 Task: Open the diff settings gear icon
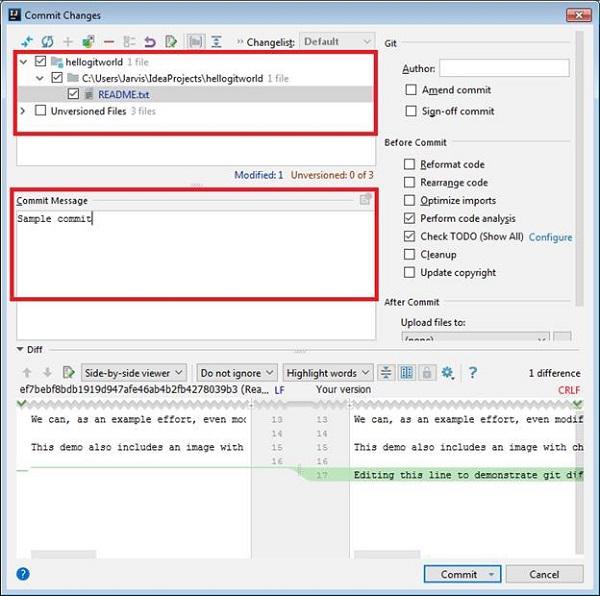coord(447,373)
